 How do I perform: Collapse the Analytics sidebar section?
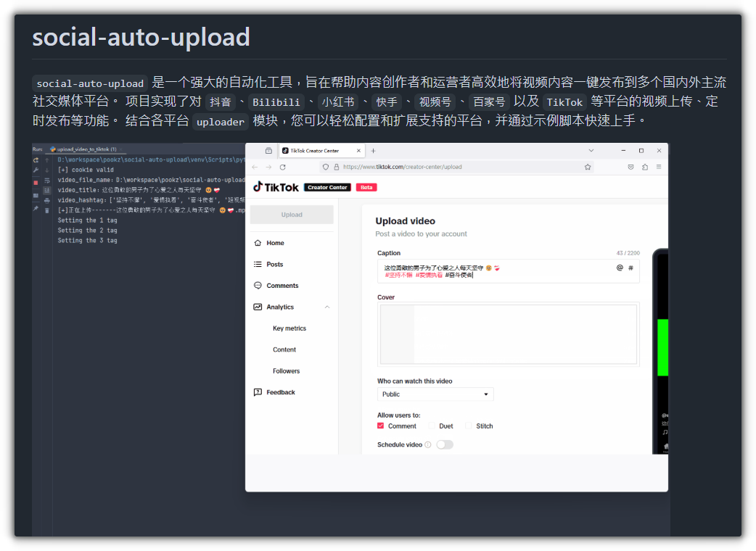pos(327,307)
